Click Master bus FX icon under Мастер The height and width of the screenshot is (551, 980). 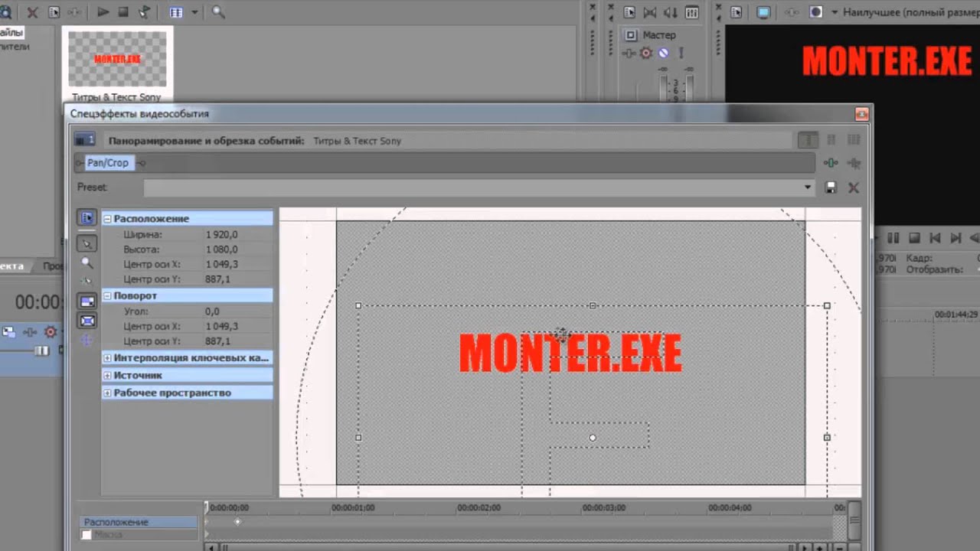pos(629,53)
